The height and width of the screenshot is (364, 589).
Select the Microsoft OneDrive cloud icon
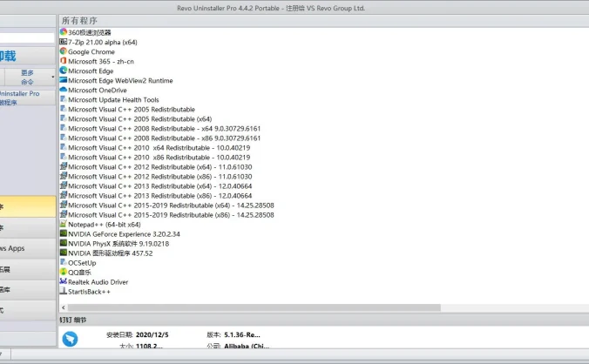(x=64, y=90)
